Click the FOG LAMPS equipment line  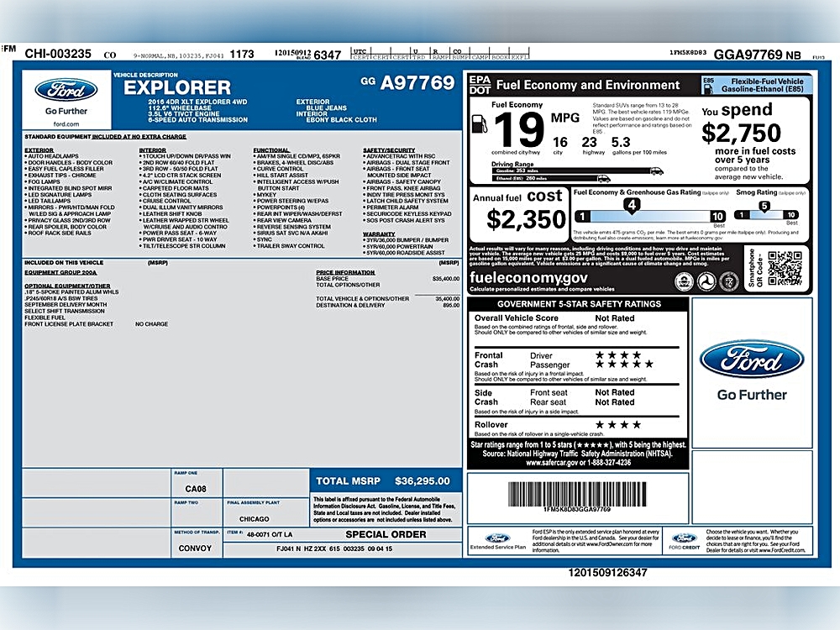click(44, 181)
